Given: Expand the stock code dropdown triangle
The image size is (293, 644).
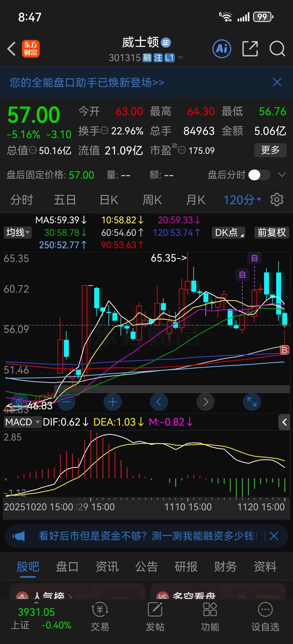Looking at the screenshot, I should 180,58.
